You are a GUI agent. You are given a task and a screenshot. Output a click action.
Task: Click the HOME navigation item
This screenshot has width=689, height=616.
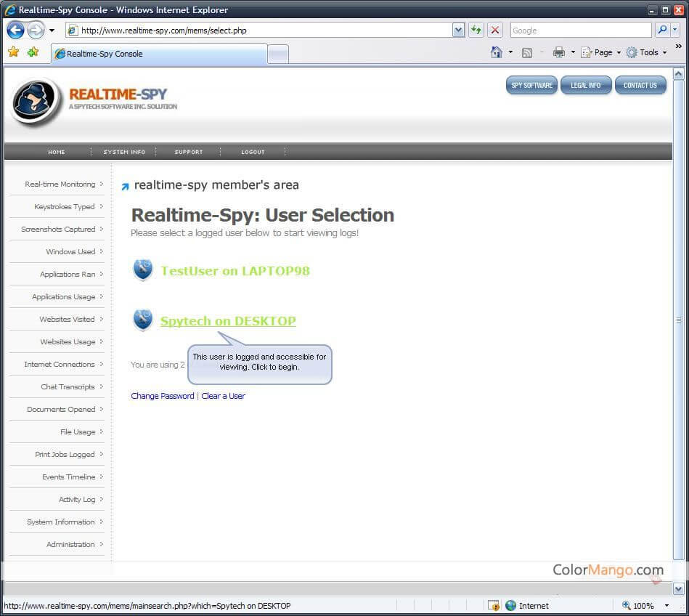tap(56, 152)
